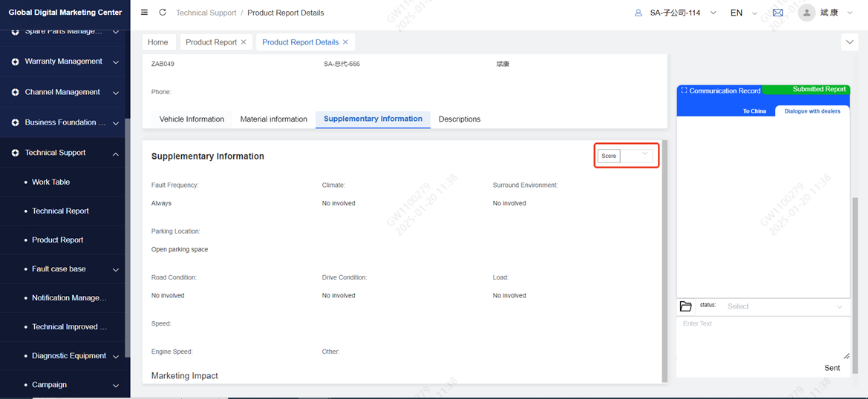Switch to Descriptions tab
This screenshot has width=868, height=399.
(x=459, y=119)
